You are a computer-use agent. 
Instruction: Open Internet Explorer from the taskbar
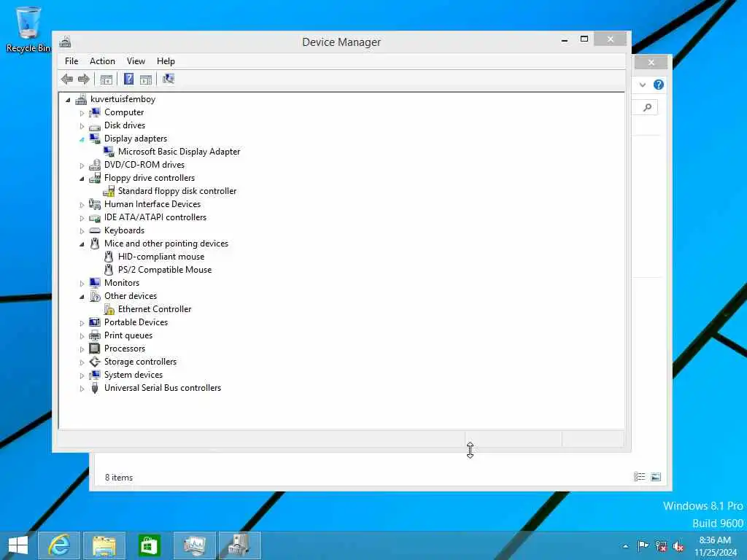pyautogui.click(x=59, y=545)
